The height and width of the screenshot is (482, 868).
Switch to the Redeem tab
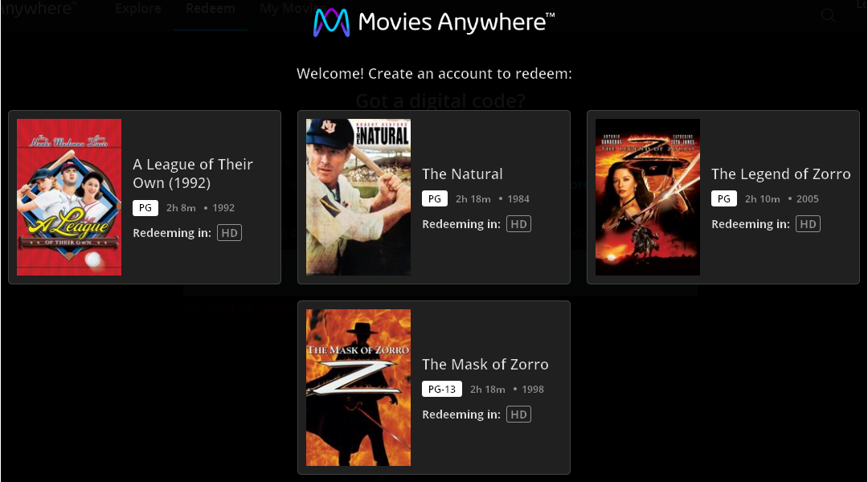pyautogui.click(x=211, y=9)
